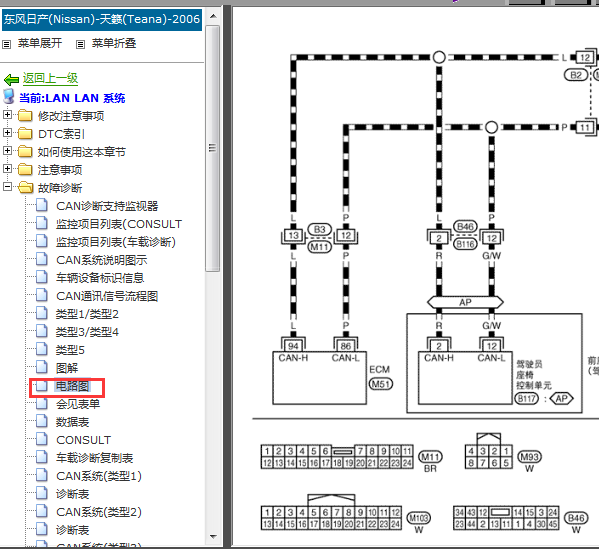This screenshot has height=549, width=599.
Task: Click the document icon beside 车载诊断复制表
Action: 42,457
